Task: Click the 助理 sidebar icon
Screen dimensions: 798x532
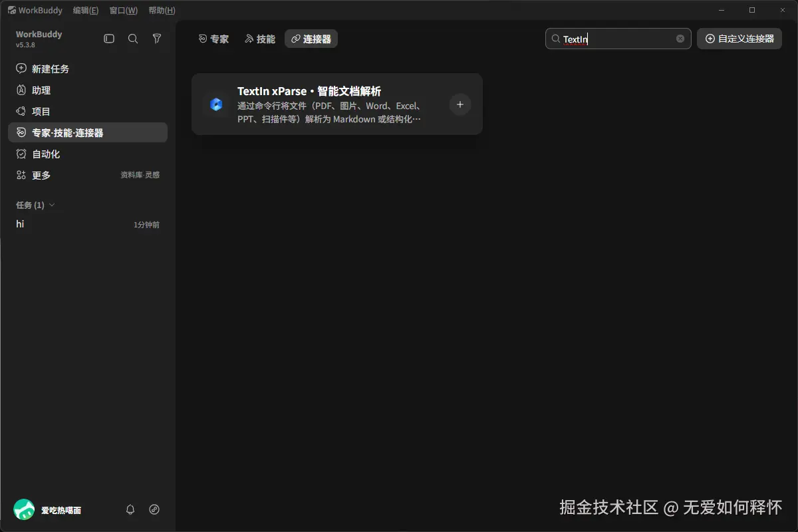Action: tap(21, 90)
